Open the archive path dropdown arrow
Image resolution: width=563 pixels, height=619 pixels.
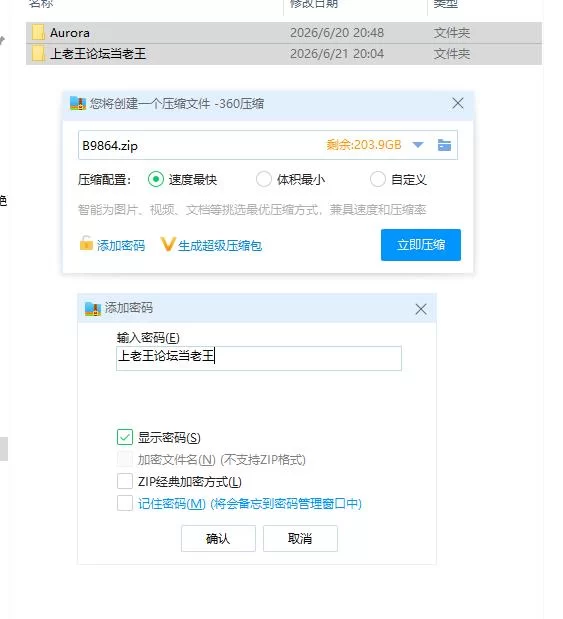[418, 145]
